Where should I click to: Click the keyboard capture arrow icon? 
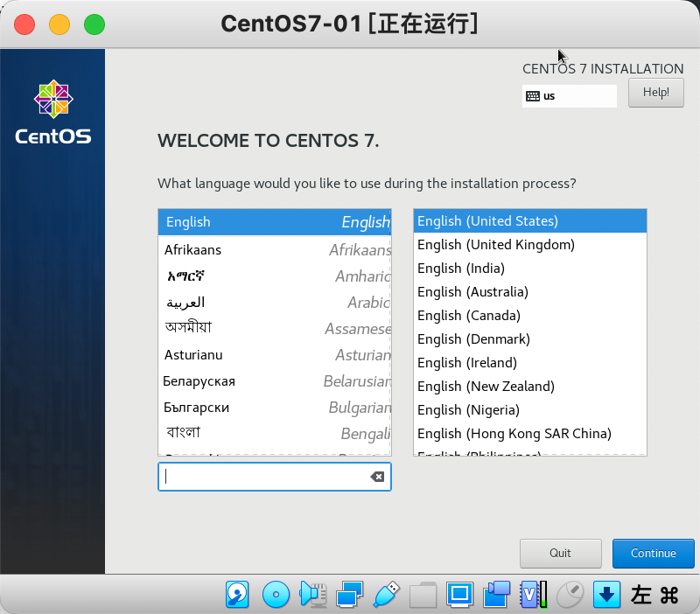(606, 595)
